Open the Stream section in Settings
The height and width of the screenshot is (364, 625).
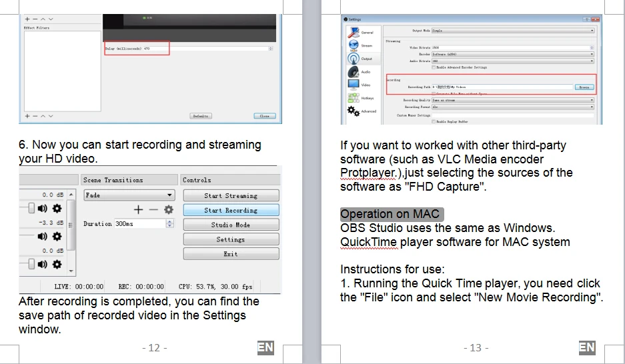point(361,45)
